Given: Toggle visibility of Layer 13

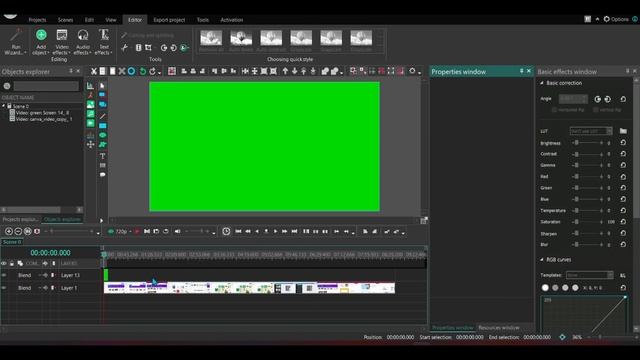Looking at the screenshot, I should tap(4, 275).
